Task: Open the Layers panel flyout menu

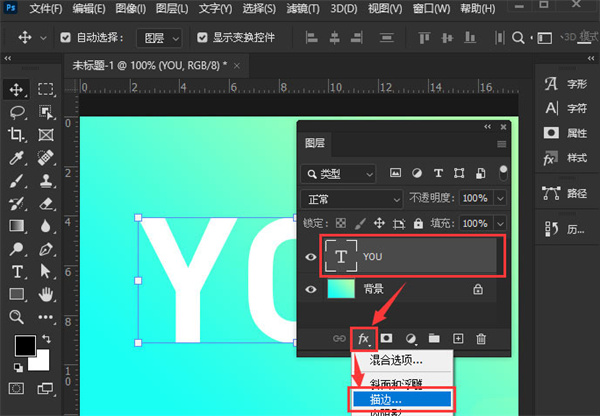Action: pos(501,144)
